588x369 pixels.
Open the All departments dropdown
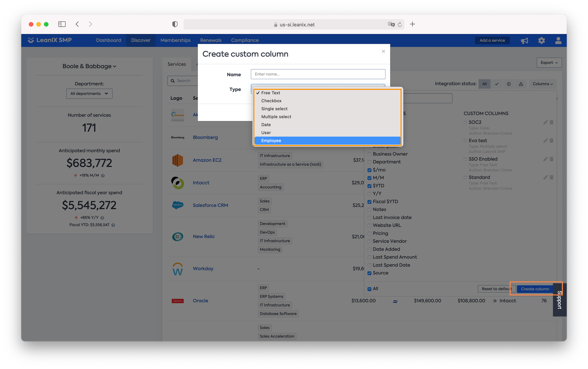[89, 94]
